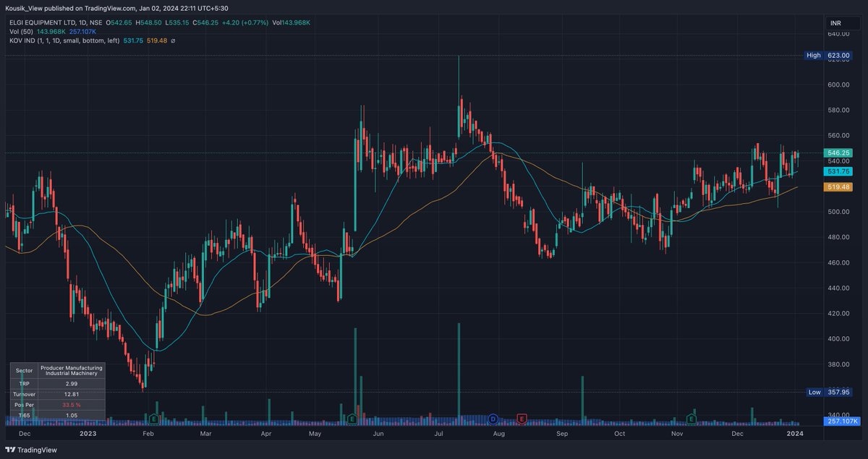This screenshot has width=868, height=459.
Task: Click the 12.81 turnover value
Action: tap(71, 394)
